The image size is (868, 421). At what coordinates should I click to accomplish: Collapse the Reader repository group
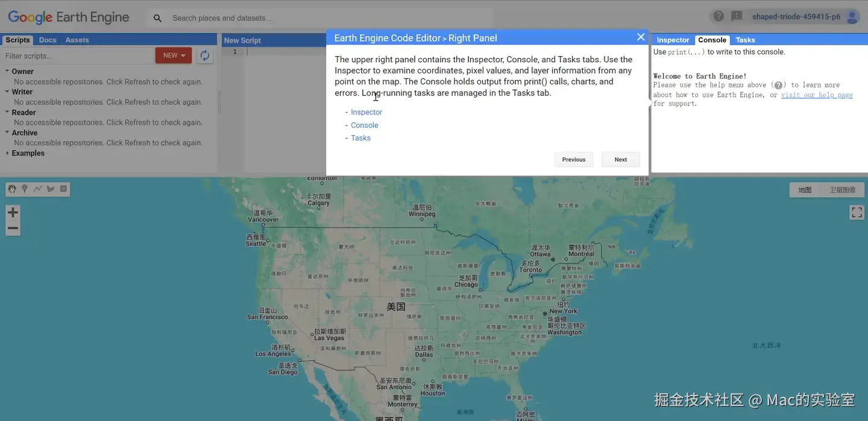pyautogui.click(x=7, y=112)
